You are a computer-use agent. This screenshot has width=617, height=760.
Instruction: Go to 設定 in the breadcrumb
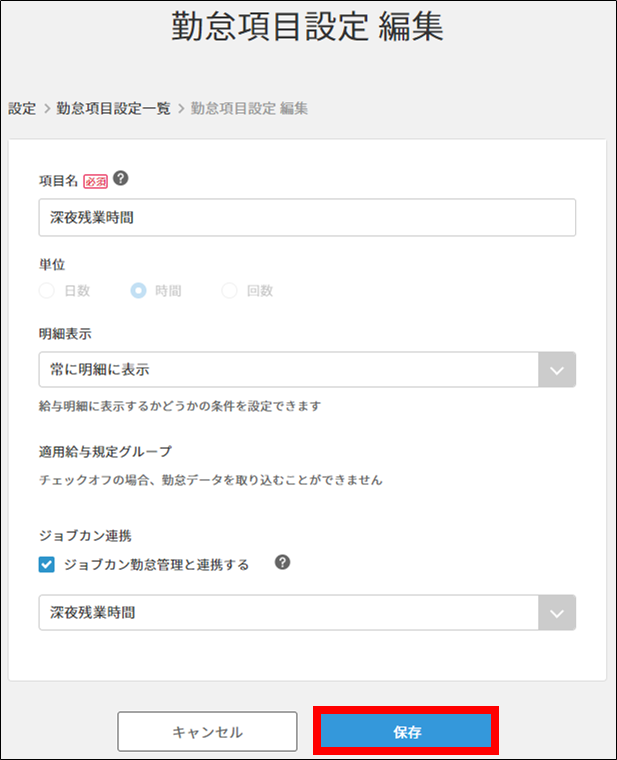coord(22,108)
